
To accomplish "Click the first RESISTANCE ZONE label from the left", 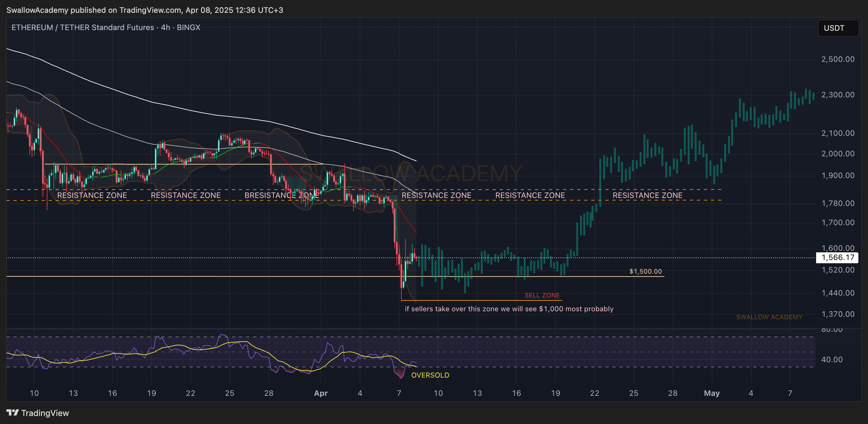I will tap(92, 195).
